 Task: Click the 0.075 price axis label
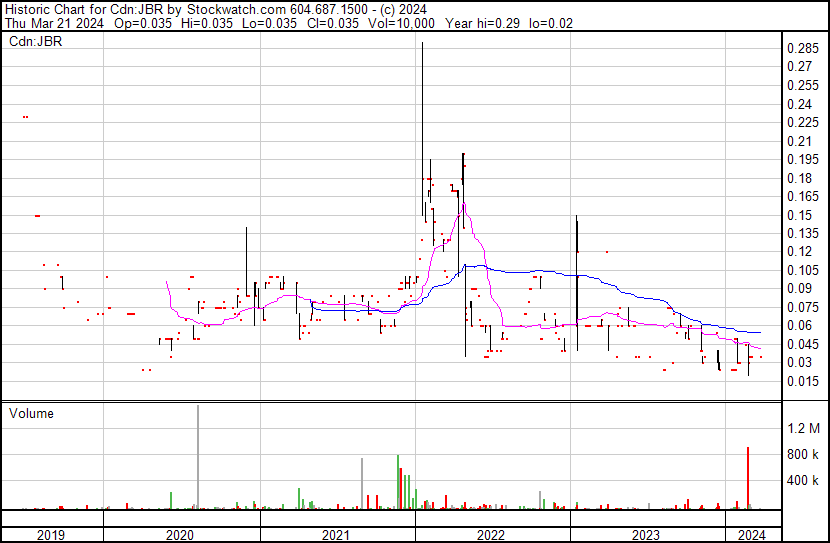[x=803, y=307]
